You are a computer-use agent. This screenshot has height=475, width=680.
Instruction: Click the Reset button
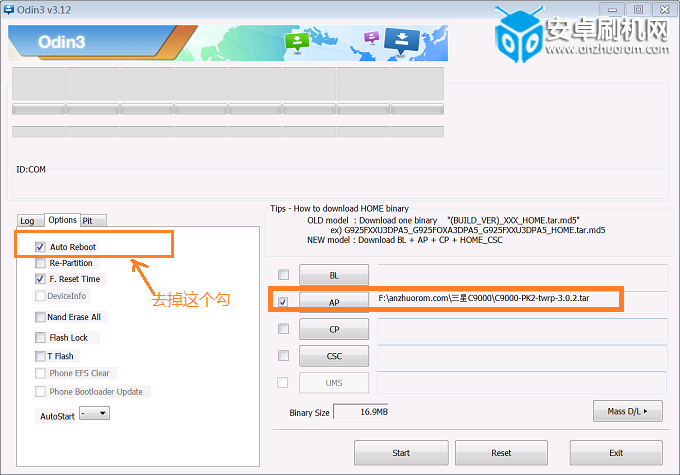coord(501,453)
